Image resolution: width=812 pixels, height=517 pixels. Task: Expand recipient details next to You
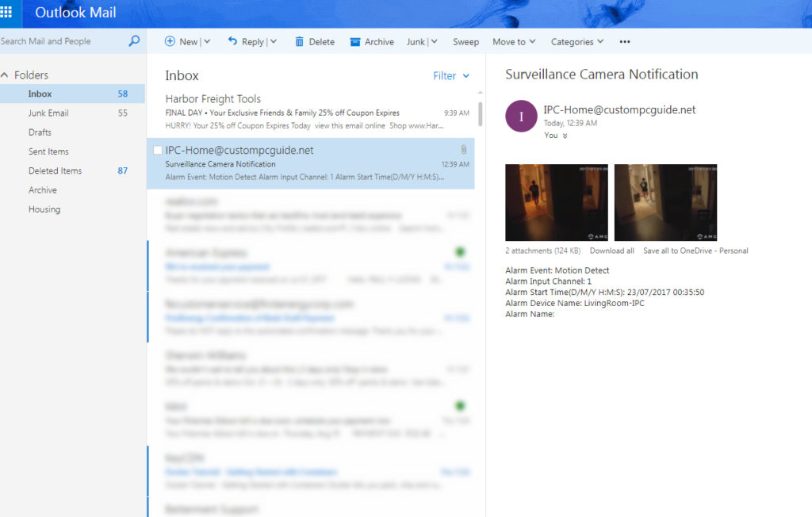pos(565,136)
